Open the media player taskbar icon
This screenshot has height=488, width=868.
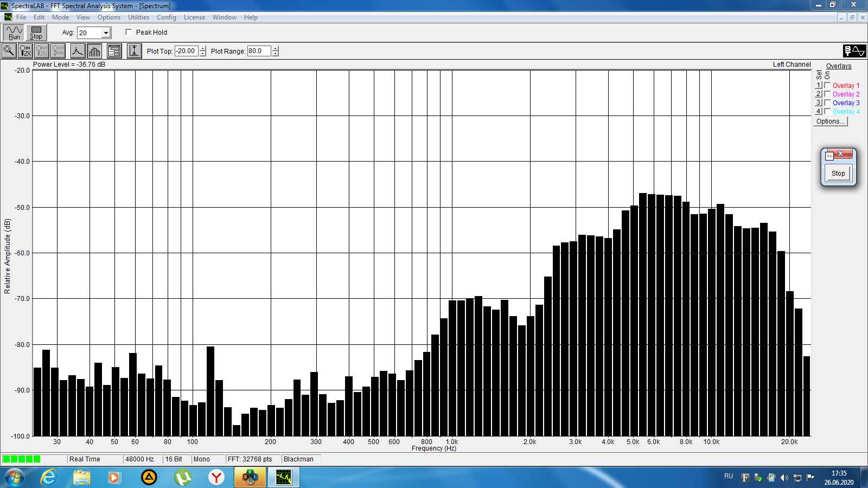(114, 478)
